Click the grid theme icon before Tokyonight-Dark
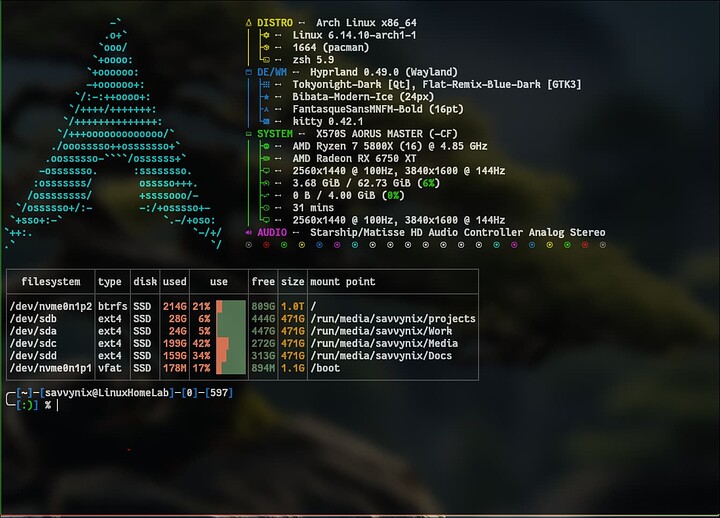Screen dimensions: 720x518 point(266,84)
